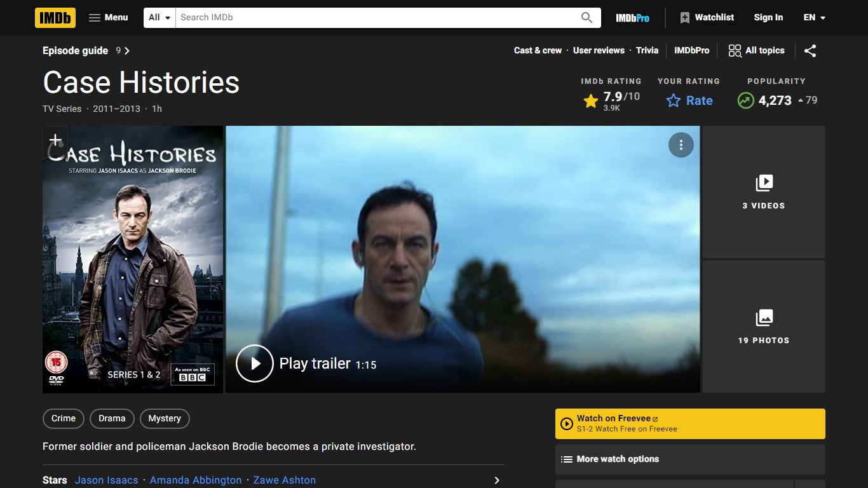Open the 7.9/10 IMDb rating details
868x488 pixels.
[611, 100]
